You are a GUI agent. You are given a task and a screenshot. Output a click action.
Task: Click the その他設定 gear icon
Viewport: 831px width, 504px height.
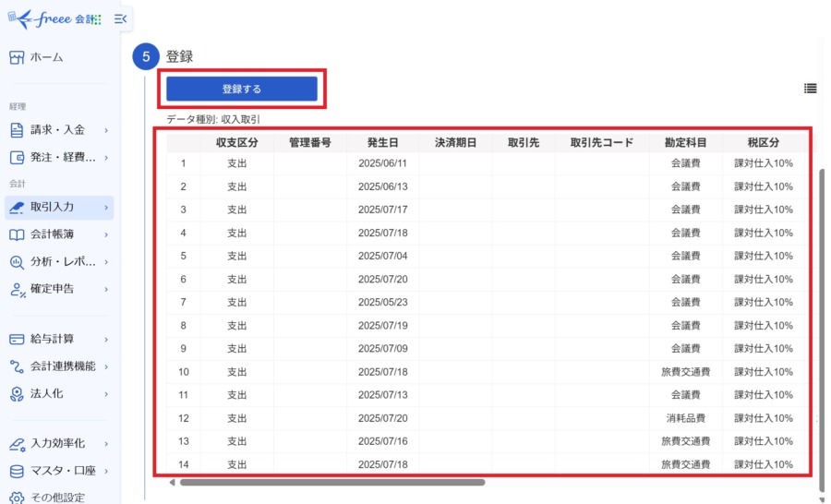17,498
